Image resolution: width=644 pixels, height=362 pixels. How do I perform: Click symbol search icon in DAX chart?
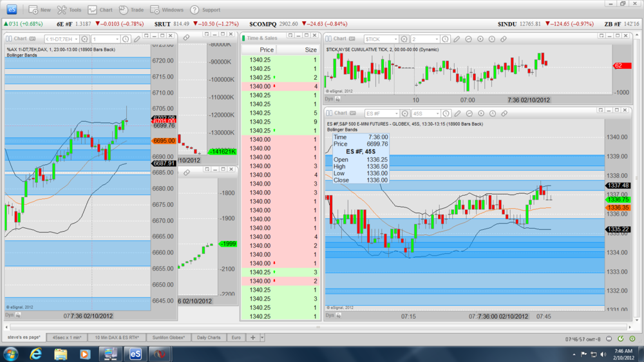pos(84,39)
